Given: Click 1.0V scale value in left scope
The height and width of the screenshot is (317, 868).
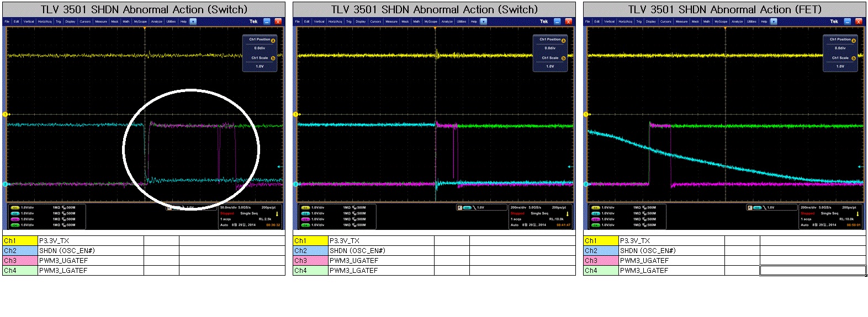Looking at the screenshot, I should click(260, 66).
